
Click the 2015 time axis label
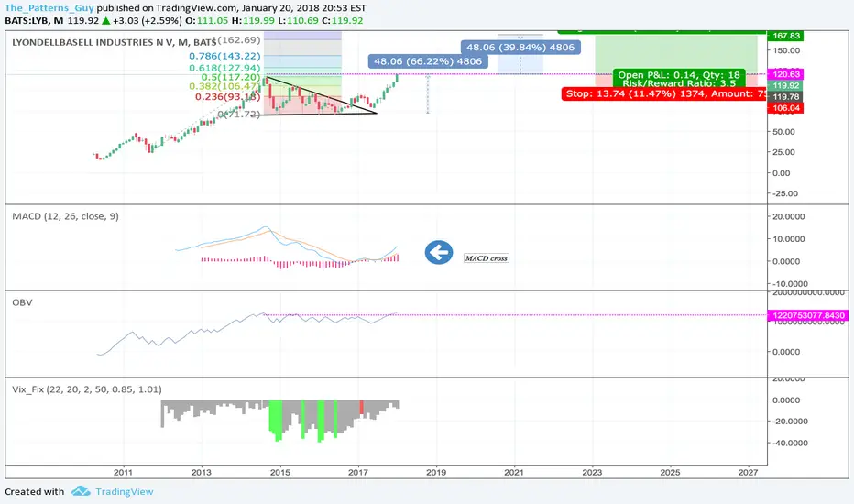point(280,473)
